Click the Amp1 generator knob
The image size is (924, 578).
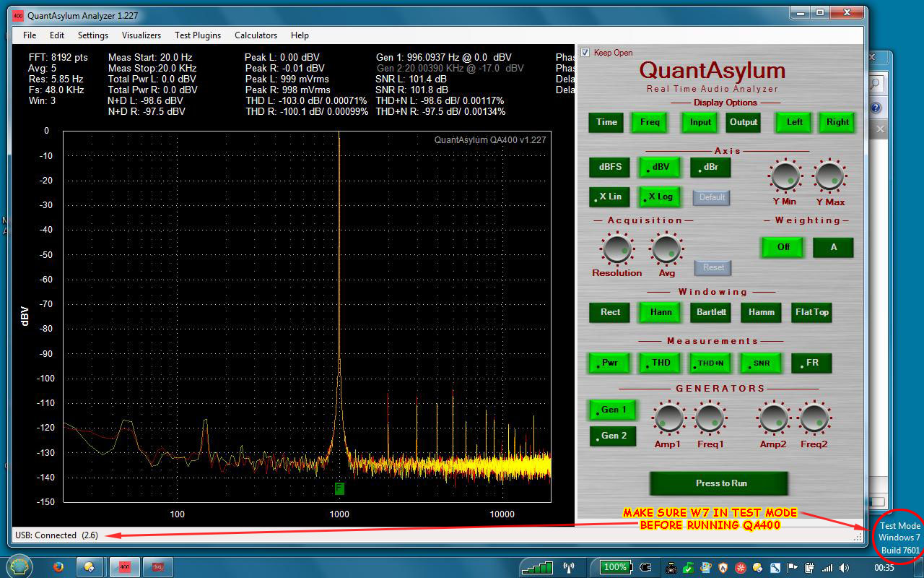tap(668, 419)
